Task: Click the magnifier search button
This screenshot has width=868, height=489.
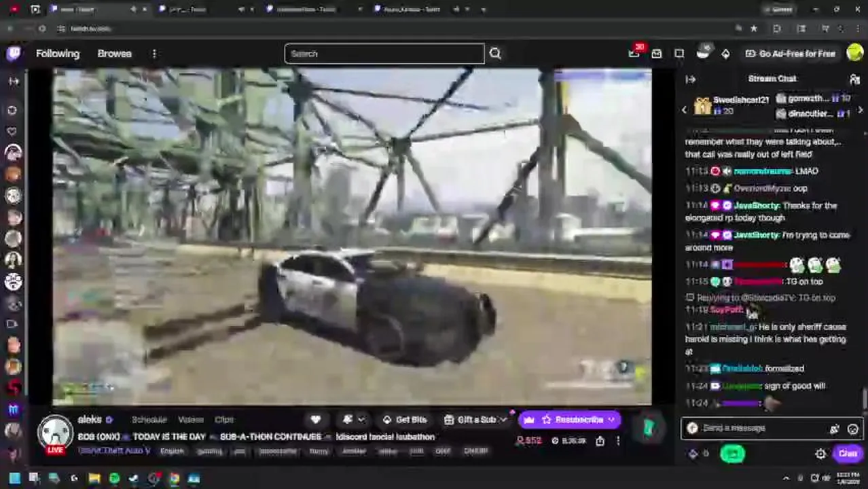Action: click(x=495, y=54)
